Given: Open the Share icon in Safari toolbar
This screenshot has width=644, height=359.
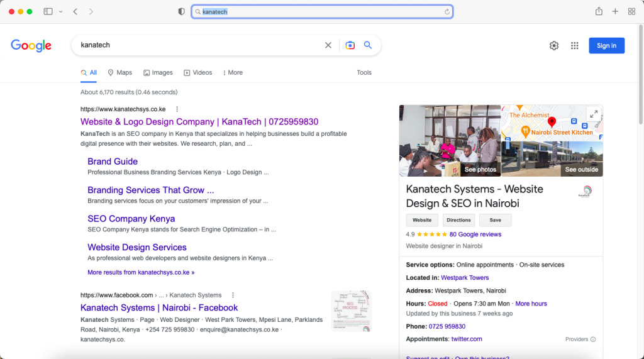Looking at the screenshot, I should (599, 11).
